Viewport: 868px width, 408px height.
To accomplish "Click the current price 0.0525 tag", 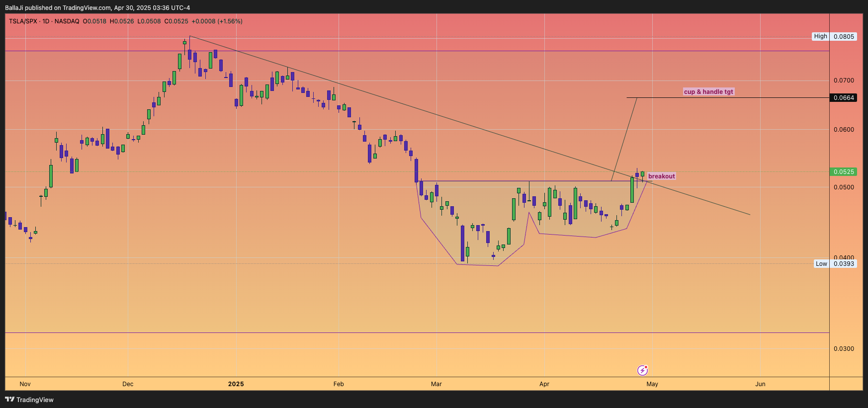I will [x=844, y=172].
